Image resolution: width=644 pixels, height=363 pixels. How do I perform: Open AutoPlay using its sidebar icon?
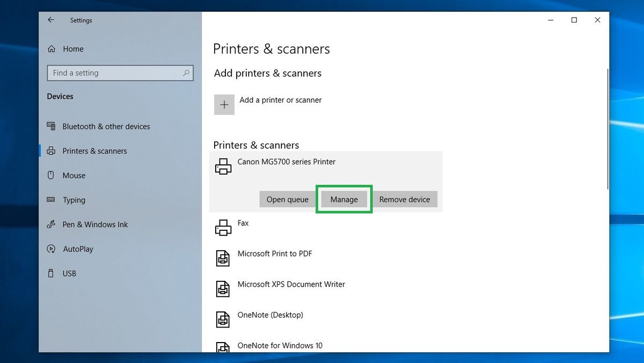click(51, 249)
